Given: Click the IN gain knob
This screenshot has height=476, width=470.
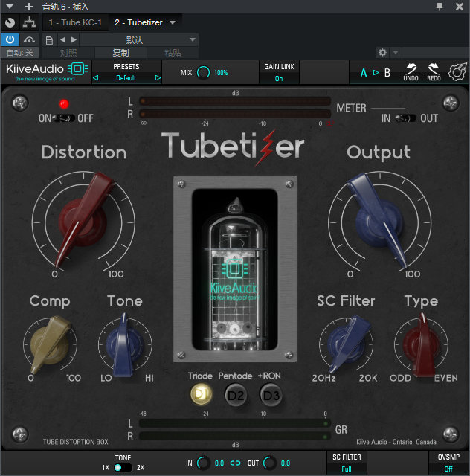Looking at the screenshot, I should 203,463.
